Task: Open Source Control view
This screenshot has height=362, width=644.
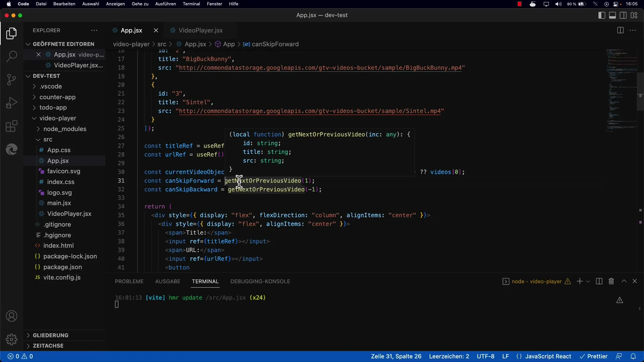Action: (x=11, y=79)
